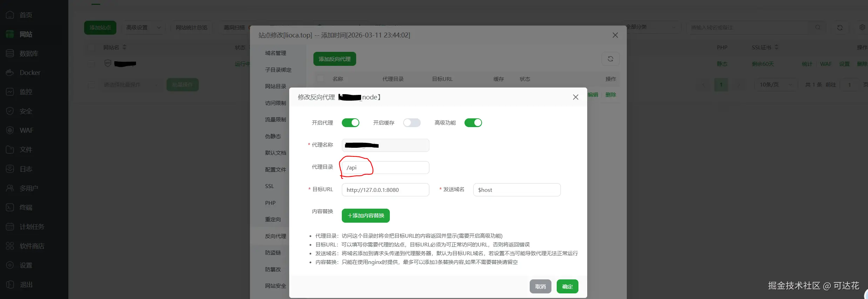Check the proxy table select-all checkbox
868x299 pixels.
320,78
